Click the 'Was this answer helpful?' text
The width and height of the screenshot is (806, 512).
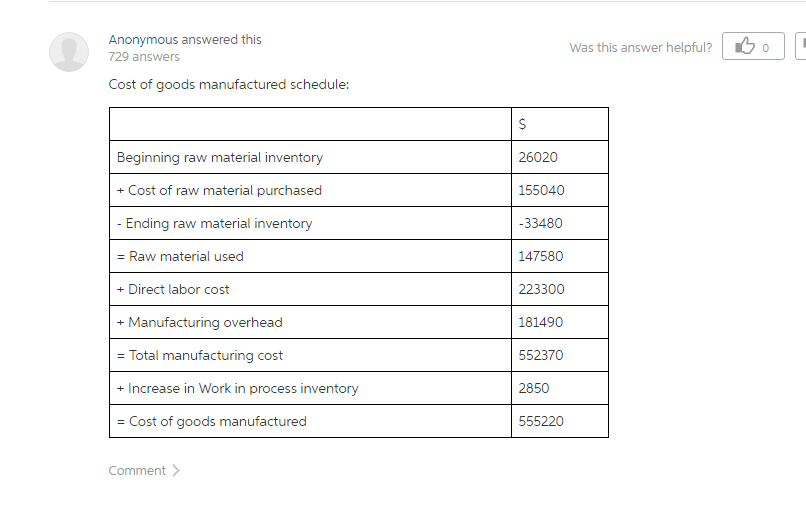[x=640, y=47]
